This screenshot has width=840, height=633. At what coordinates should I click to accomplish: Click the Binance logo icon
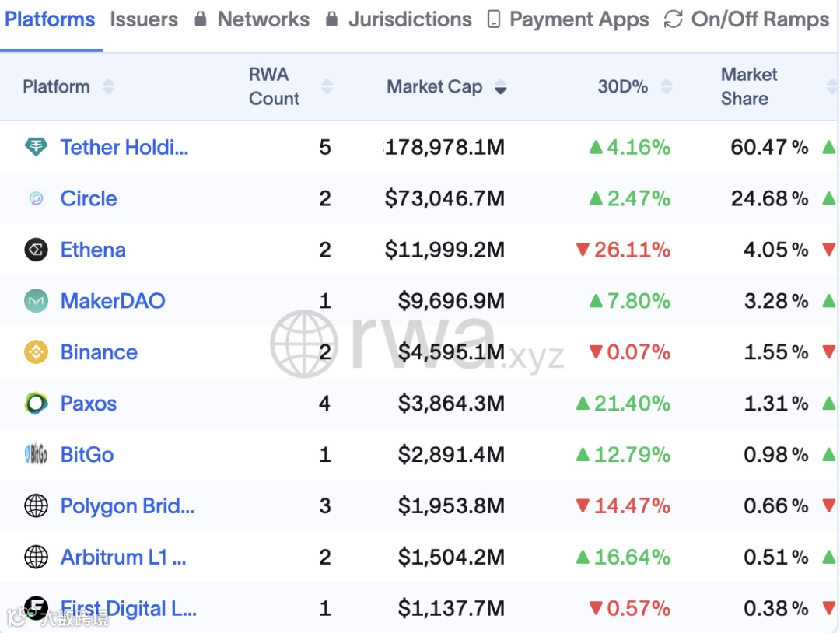(37, 352)
